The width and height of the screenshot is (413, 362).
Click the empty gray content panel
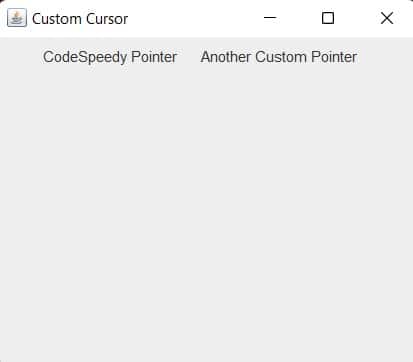[206, 213]
